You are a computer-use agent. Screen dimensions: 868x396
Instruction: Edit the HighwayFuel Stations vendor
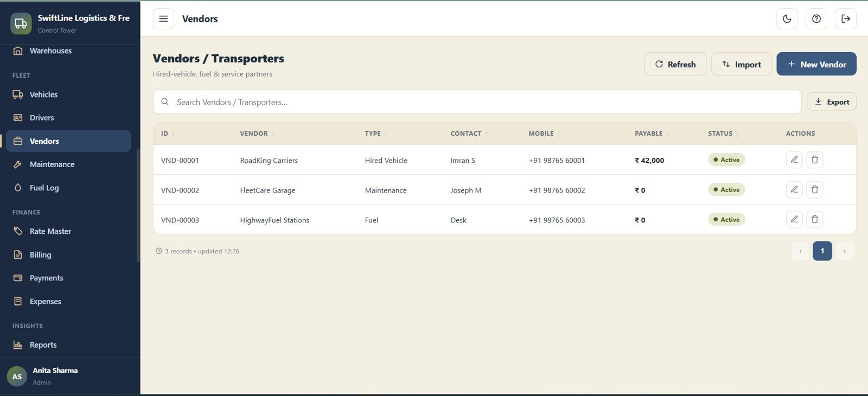[794, 219]
